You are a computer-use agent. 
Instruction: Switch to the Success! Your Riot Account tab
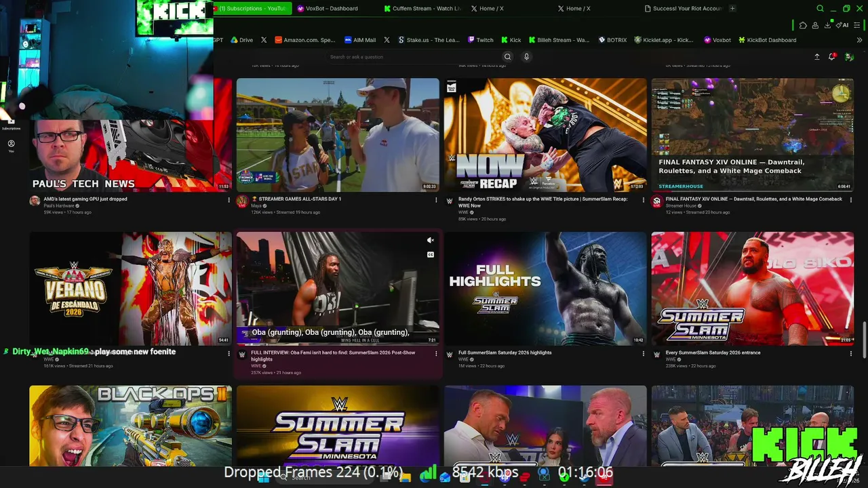click(683, 8)
